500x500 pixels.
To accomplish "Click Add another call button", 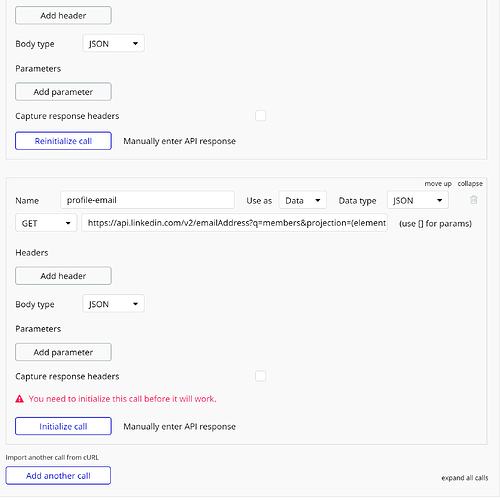I will (58, 475).
